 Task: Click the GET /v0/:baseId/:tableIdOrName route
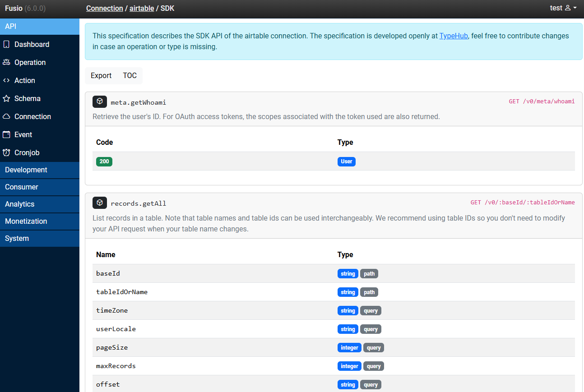[523, 203]
